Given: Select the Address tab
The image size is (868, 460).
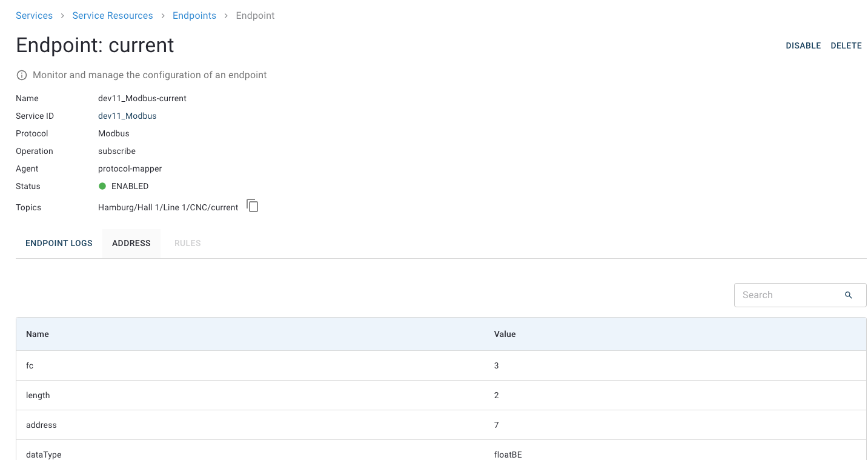Looking at the screenshot, I should pos(131,243).
